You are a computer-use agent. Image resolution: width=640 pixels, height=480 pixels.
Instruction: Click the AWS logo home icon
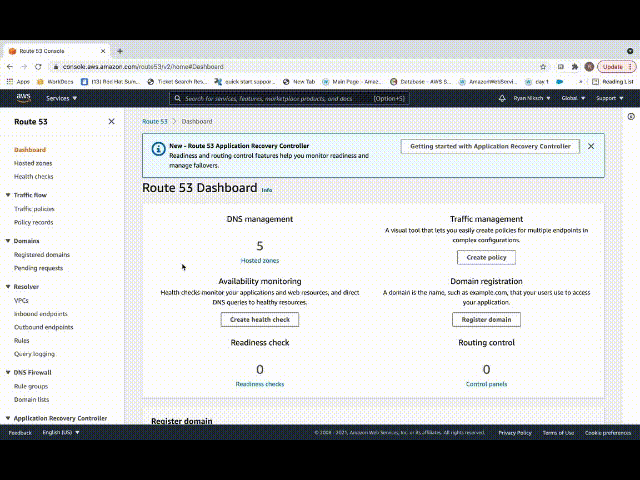click(24, 98)
